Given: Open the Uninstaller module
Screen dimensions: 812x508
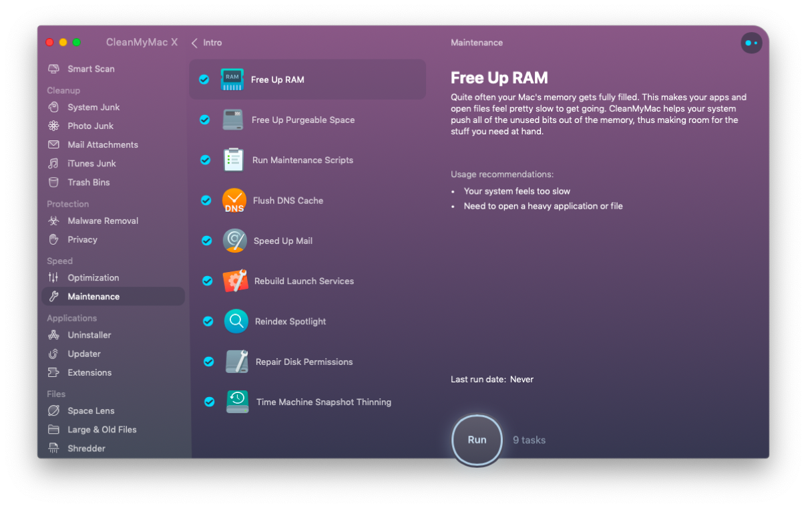Looking at the screenshot, I should [x=113, y=335].
